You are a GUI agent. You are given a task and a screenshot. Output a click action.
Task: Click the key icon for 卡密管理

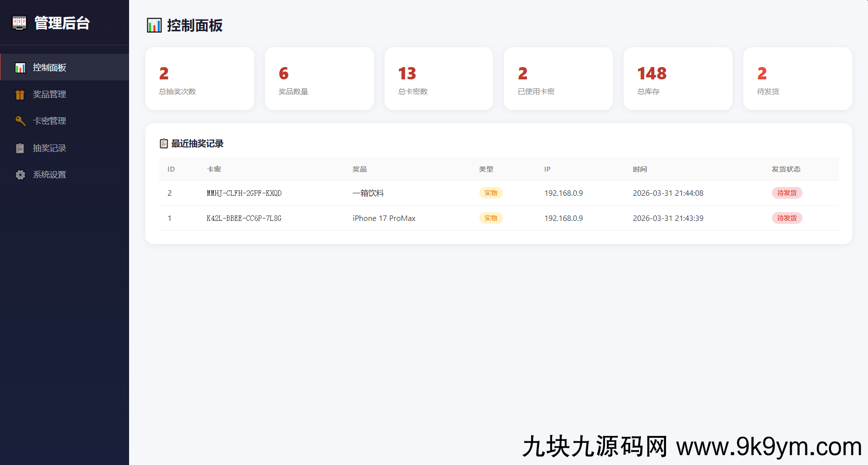point(20,121)
